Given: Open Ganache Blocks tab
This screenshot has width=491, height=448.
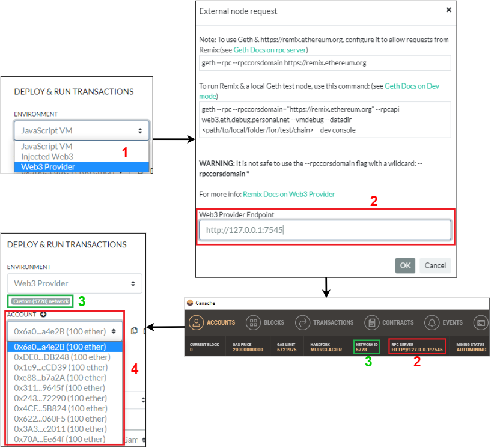Looking at the screenshot, I should point(265,322).
